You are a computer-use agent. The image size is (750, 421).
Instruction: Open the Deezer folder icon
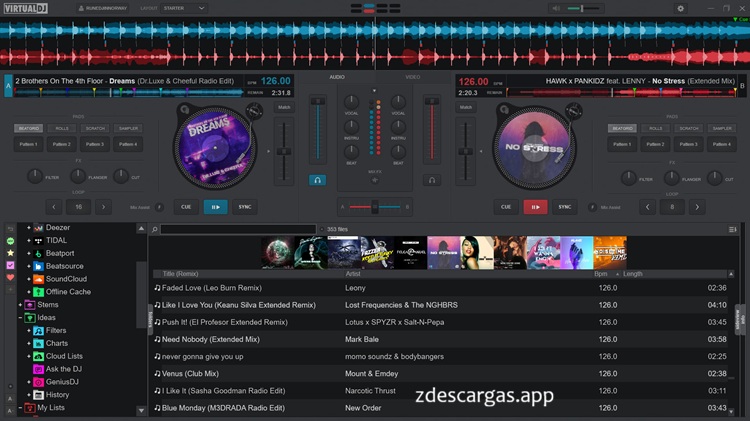[x=38, y=228]
